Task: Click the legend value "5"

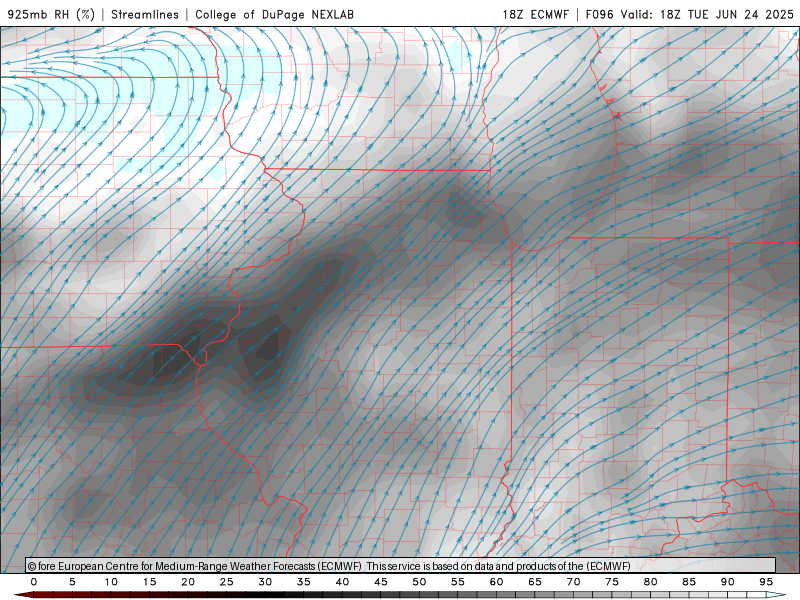Action: pyautogui.click(x=72, y=582)
